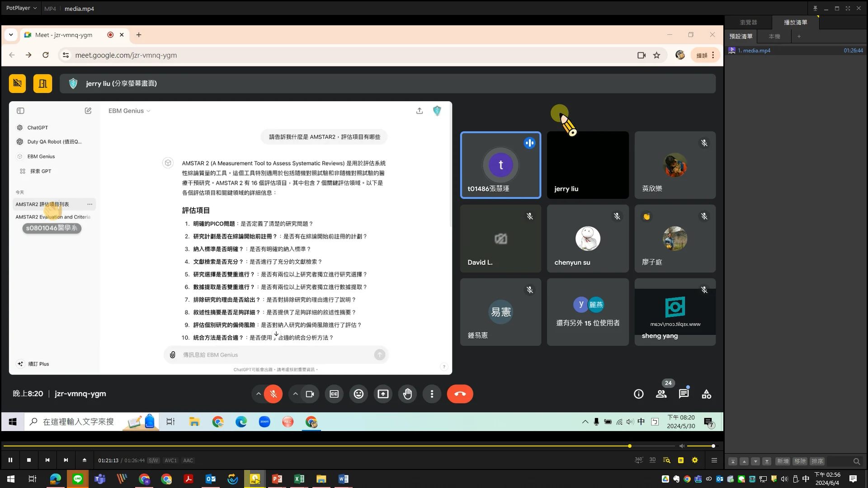
Task: Show the people list in Meet
Action: [661, 394]
